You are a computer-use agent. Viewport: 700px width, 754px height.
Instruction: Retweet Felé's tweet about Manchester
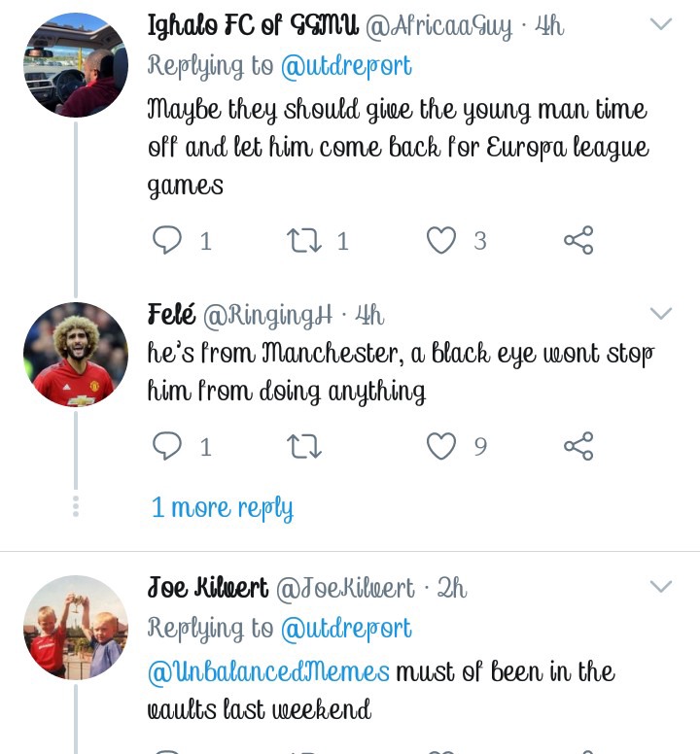[x=305, y=446]
